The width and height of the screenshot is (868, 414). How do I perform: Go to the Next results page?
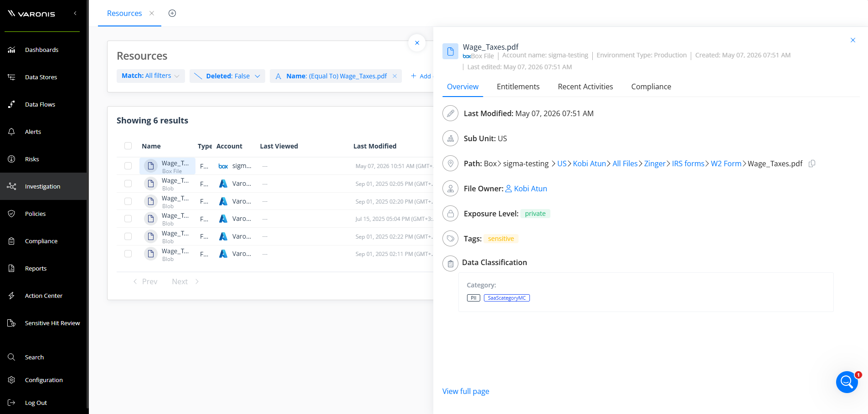pos(185,281)
